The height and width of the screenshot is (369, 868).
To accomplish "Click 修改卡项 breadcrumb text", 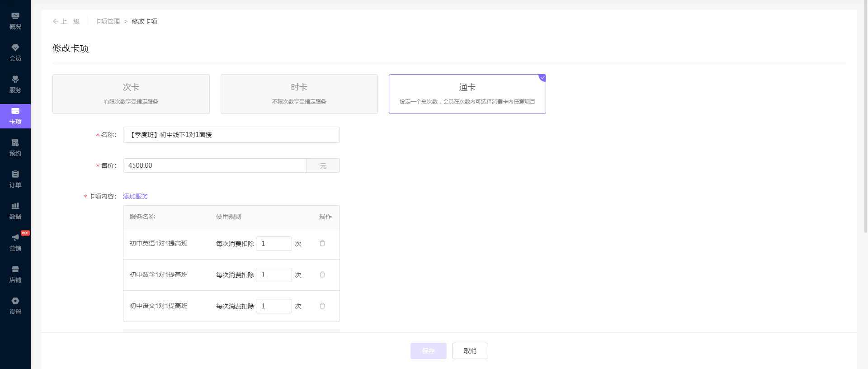I will 144,21.
